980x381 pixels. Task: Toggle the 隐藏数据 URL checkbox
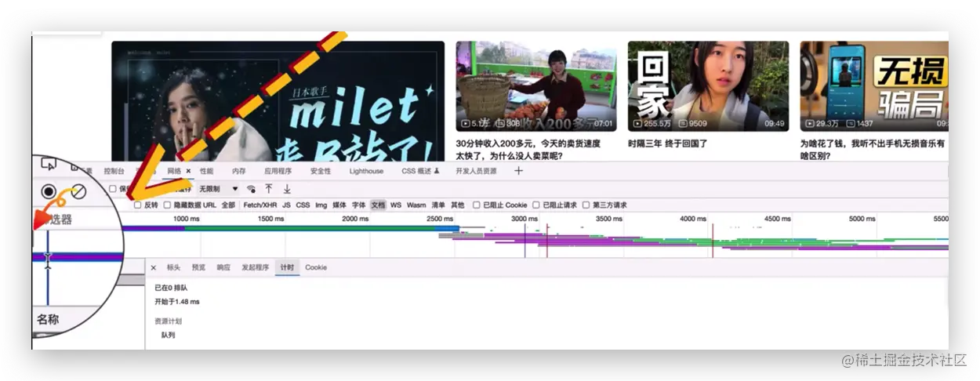click(x=167, y=205)
